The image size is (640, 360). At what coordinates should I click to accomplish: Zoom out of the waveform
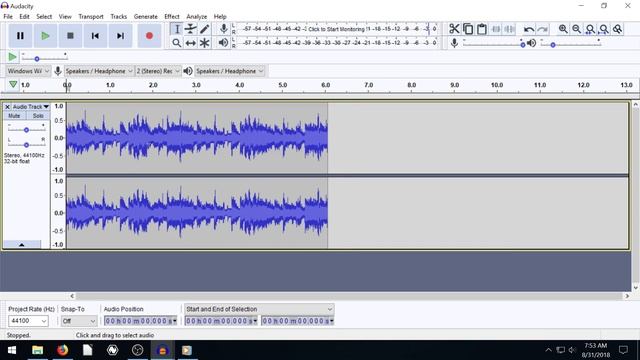point(576,29)
